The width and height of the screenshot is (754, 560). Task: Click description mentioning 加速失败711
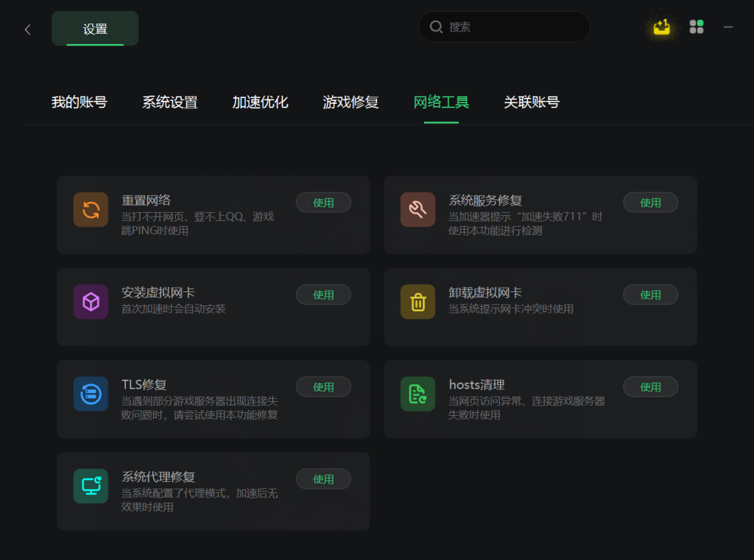[525, 224]
